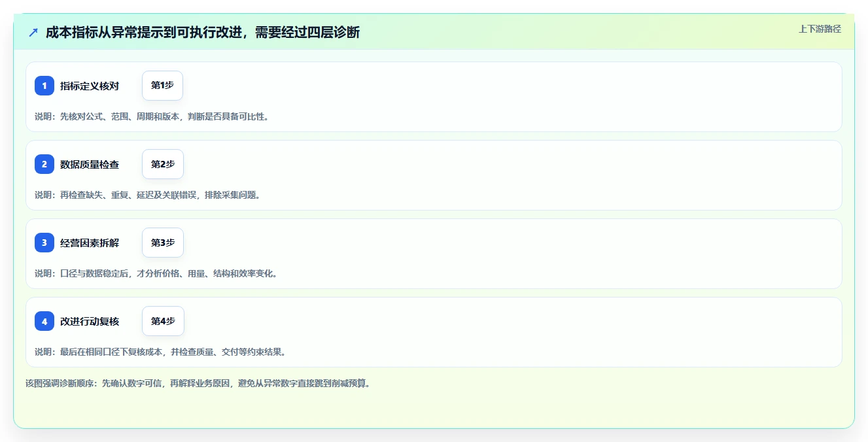
Task: Click the number 3 step badge
Action: pyautogui.click(x=44, y=243)
